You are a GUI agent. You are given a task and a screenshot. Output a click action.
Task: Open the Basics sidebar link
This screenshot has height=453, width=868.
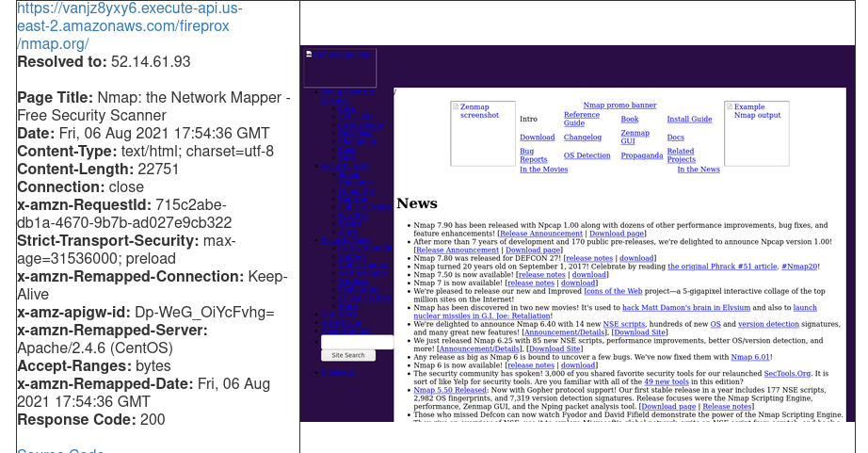point(350,224)
